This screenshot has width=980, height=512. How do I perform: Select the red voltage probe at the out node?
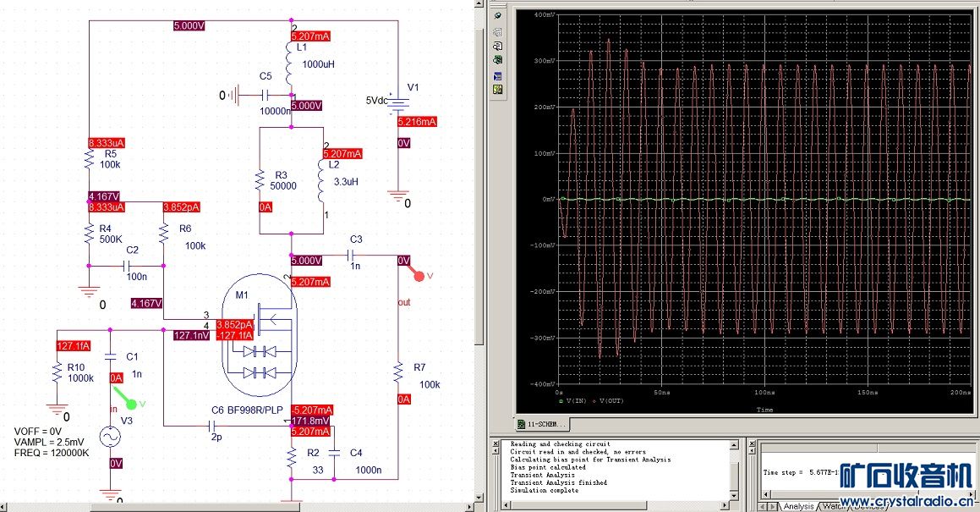pos(417,275)
